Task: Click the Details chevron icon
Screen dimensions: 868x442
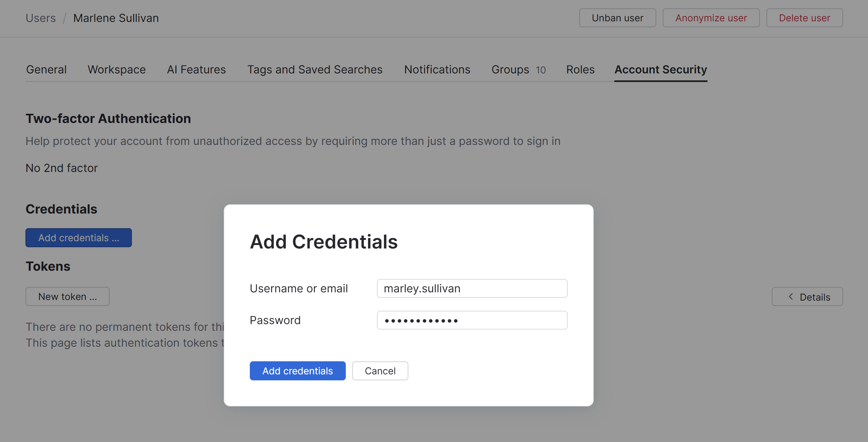Action: point(790,296)
